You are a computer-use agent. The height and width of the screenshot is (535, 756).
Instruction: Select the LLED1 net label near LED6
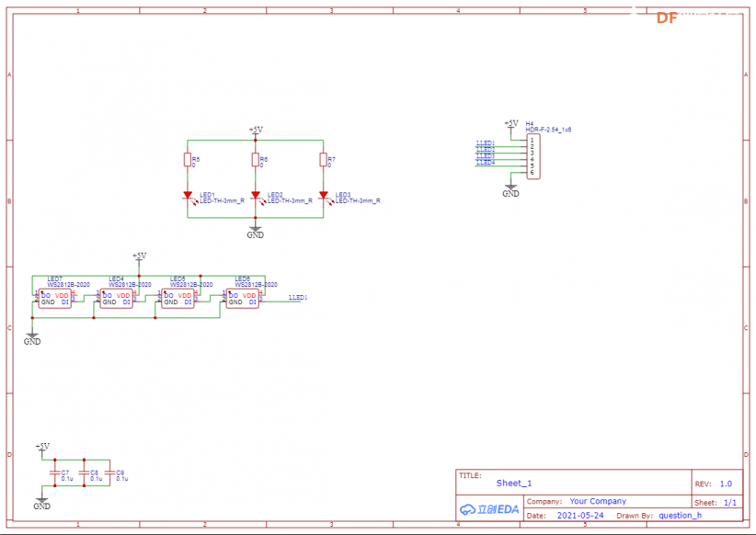297,298
